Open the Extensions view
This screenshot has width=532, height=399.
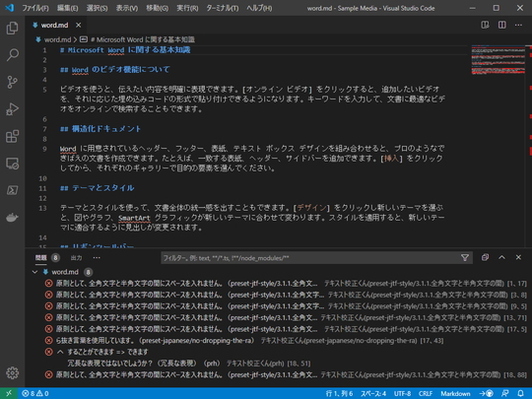(x=12, y=136)
